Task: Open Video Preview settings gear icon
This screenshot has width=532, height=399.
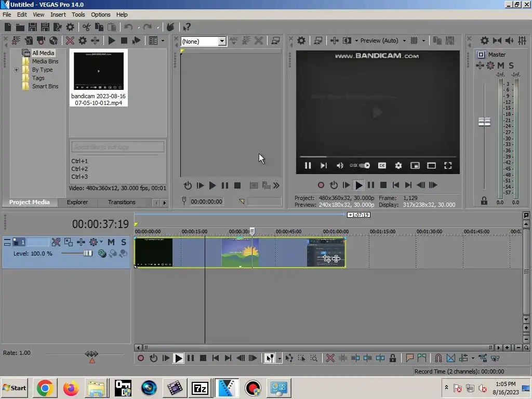Action: pyautogui.click(x=301, y=41)
